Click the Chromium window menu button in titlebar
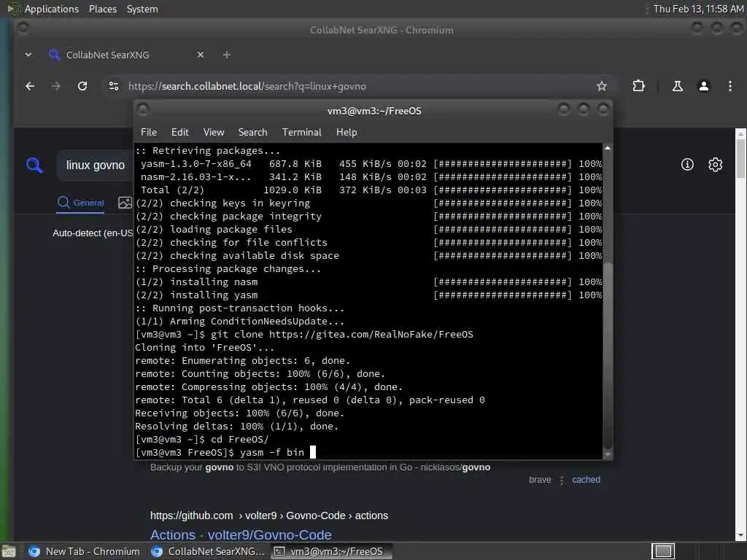Screen dimensions: 747x560 coord(23,28)
